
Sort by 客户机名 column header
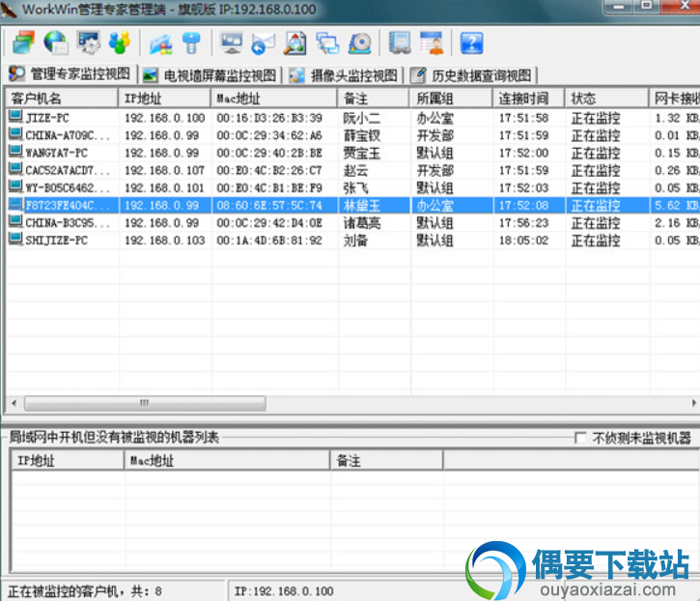pyautogui.click(x=62, y=99)
